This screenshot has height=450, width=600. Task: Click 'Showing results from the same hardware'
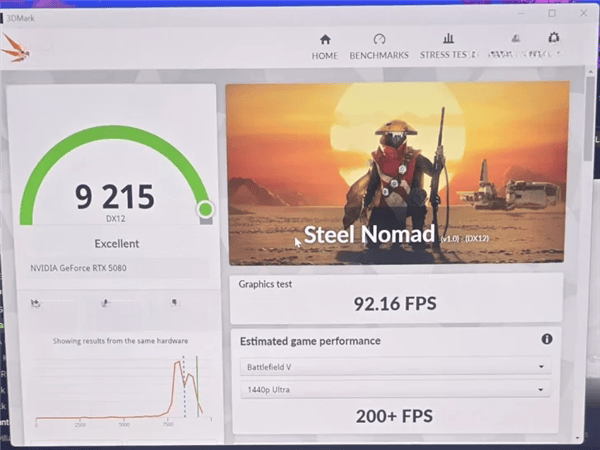pyautogui.click(x=121, y=341)
